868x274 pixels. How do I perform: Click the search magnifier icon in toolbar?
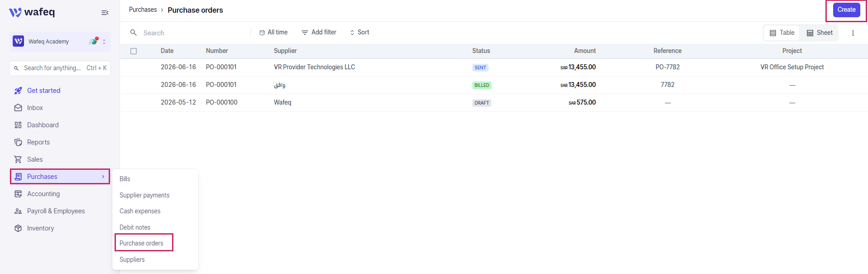pyautogui.click(x=134, y=33)
